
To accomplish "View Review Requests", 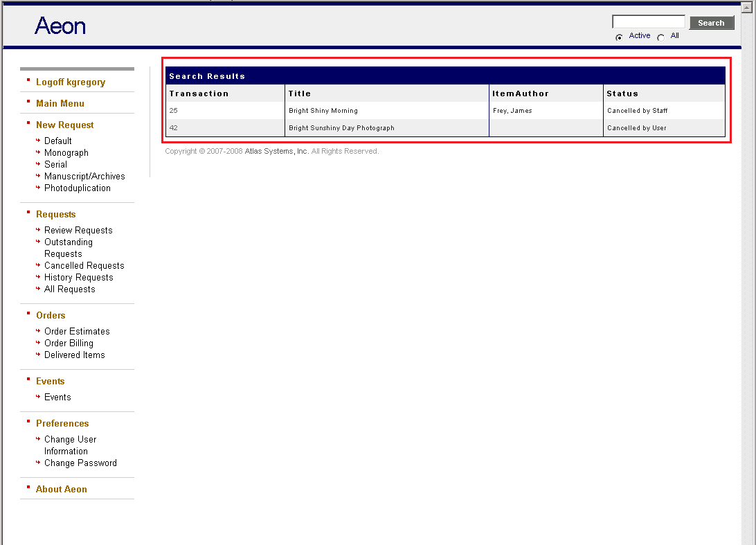I will [x=78, y=230].
